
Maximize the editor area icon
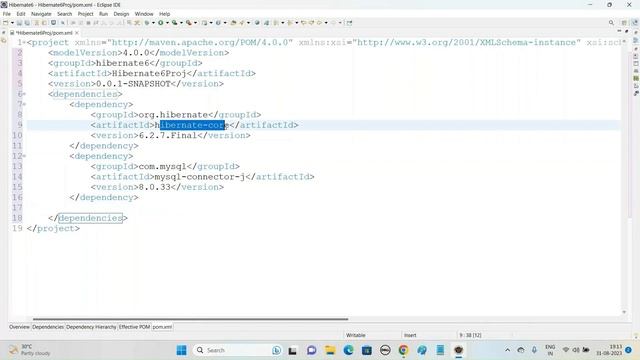[x=627, y=31]
